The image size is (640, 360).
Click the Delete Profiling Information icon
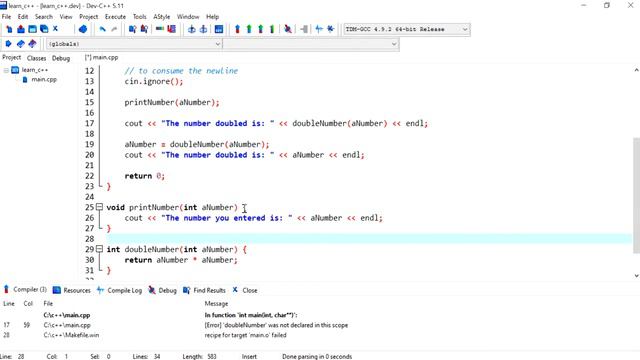pos(331,29)
